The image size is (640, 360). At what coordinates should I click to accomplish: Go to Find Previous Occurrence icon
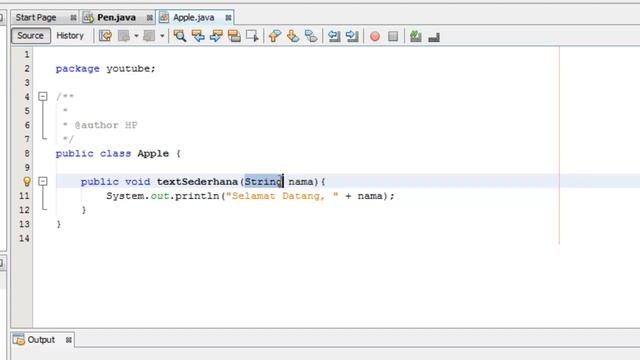click(198, 36)
